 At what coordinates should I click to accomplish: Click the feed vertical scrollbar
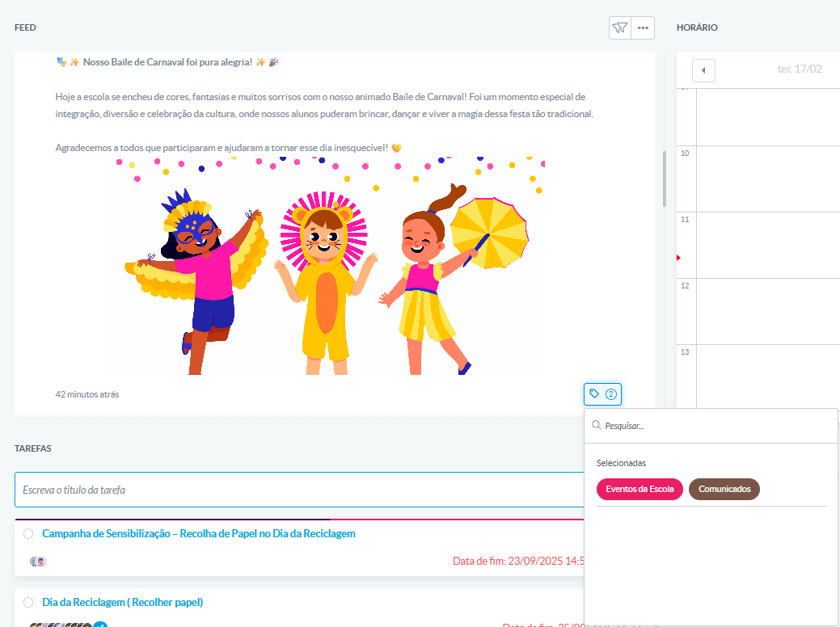(x=665, y=179)
